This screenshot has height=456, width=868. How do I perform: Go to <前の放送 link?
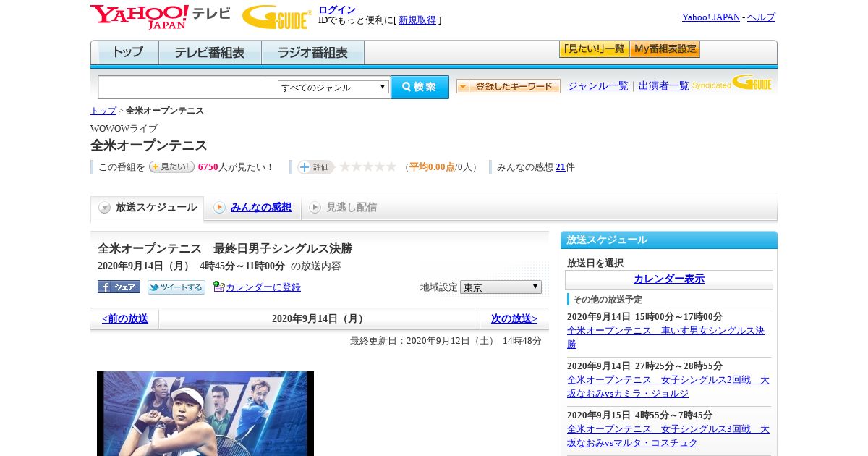pyautogui.click(x=125, y=318)
